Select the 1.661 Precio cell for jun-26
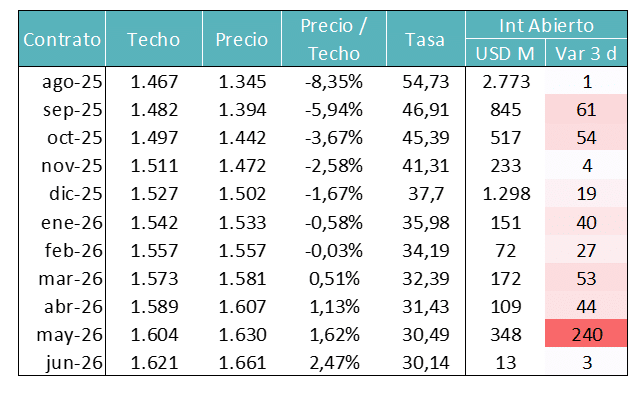This screenshot has height=394, width=643. (x=242, y=362)
